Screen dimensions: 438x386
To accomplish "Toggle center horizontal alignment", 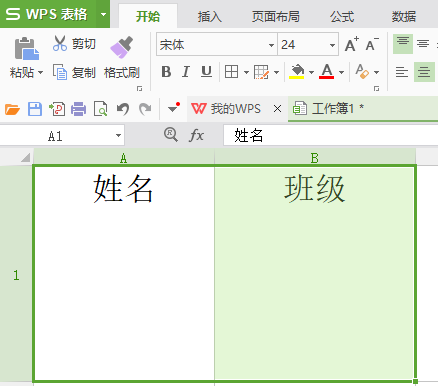I will point(424,72).
